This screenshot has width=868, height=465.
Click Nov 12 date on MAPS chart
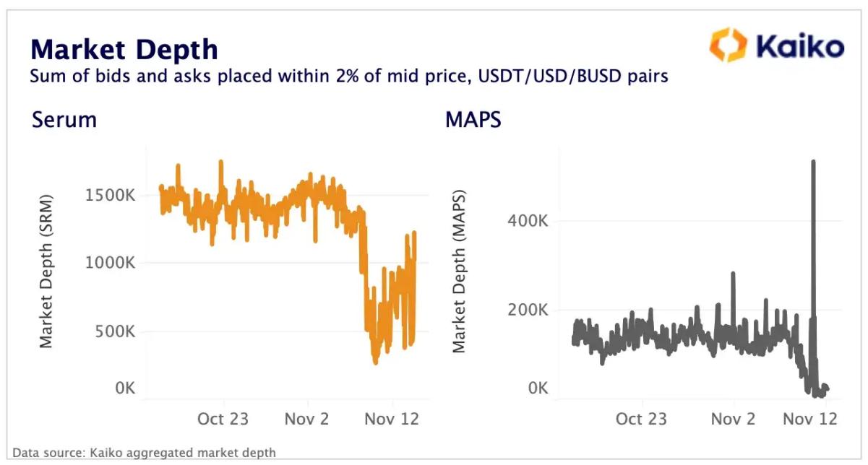(811, 419)
